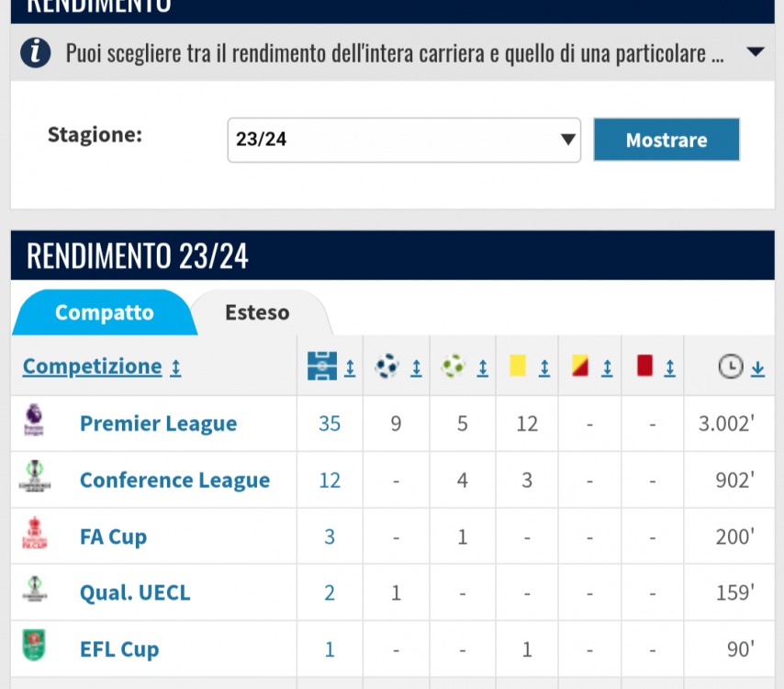
Task: Sort by yellow cards icon
Action: pyautogui.click(x=518, y=366)
